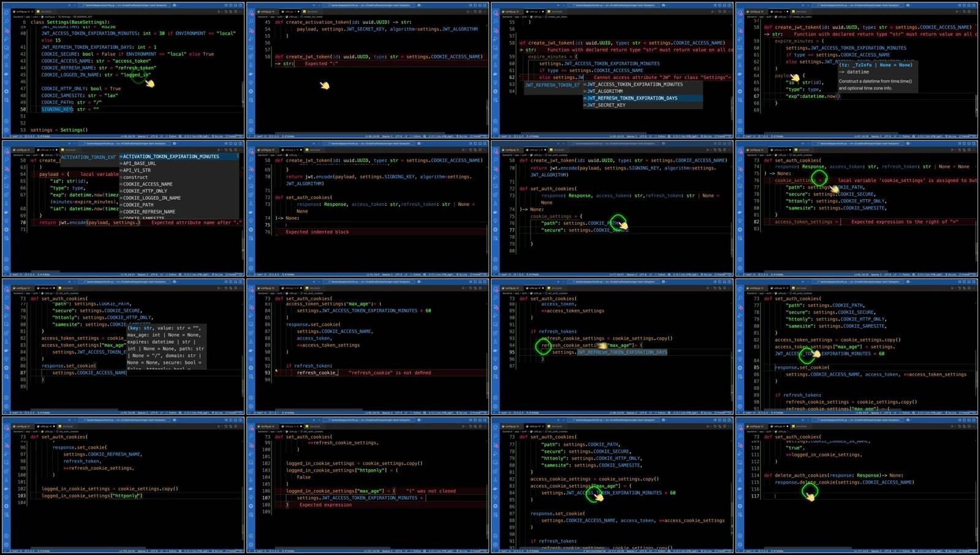This screenshot has width=980, height=555.
Task: Click JWT_REFRESH_TOKEN_EXPIRATION_DAYS: int = 1 line
Action: 99,47
